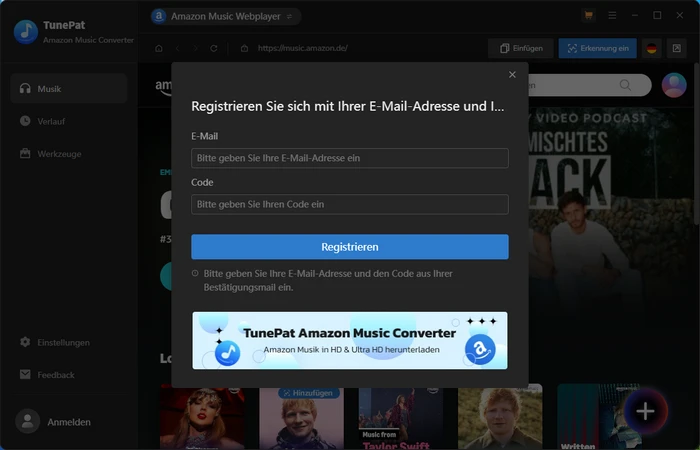The width and height of the screenshot is (700, 450).
Task: Click the Einstellungen gear icon
Action: (25, 342)
